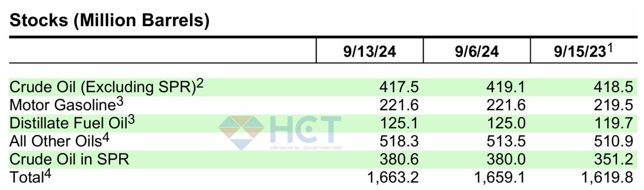
Task: Select the 219.5 motor gasoline value
Action: click(x=613, y=105)
